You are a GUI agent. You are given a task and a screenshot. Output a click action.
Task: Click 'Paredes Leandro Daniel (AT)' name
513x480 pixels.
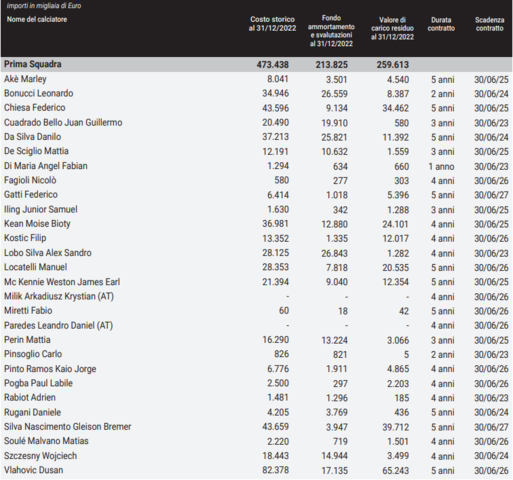59,325
